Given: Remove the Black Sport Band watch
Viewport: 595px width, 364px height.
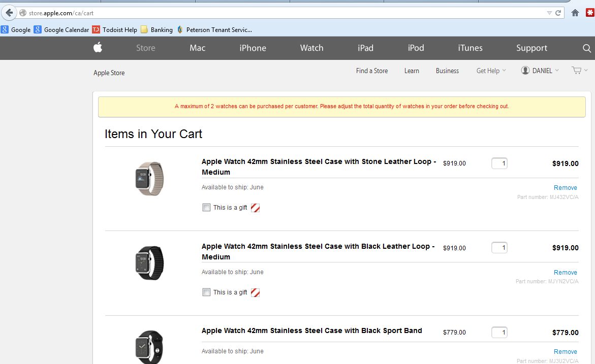Looking at the screenshot, I should pyautogui.click(x=565, y=351).
